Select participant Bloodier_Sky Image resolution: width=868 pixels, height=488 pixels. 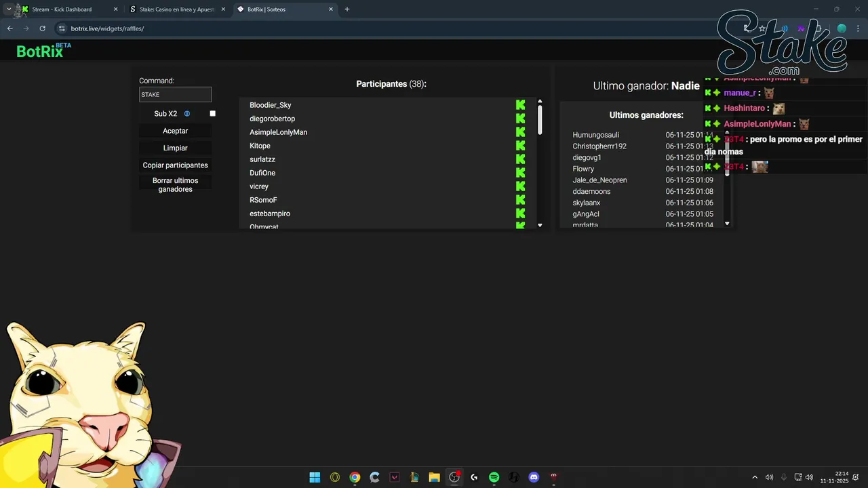(x=271, y=105)
